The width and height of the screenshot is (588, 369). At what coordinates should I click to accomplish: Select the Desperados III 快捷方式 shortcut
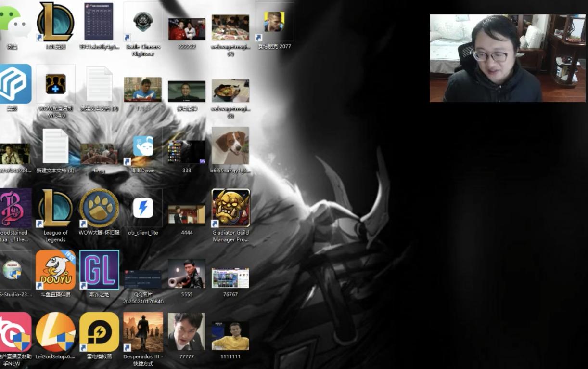pos(143,332)
